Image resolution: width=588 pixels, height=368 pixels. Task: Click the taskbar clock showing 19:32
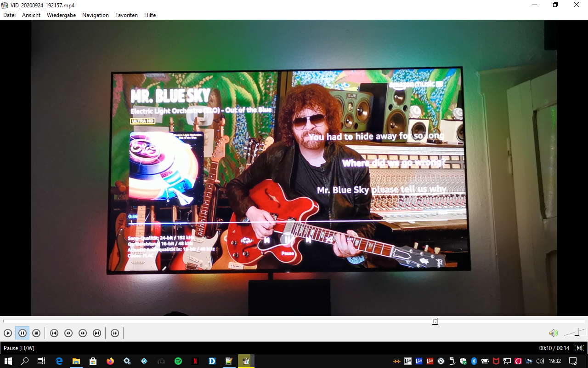pyautogui.click(x=555, y=361)
